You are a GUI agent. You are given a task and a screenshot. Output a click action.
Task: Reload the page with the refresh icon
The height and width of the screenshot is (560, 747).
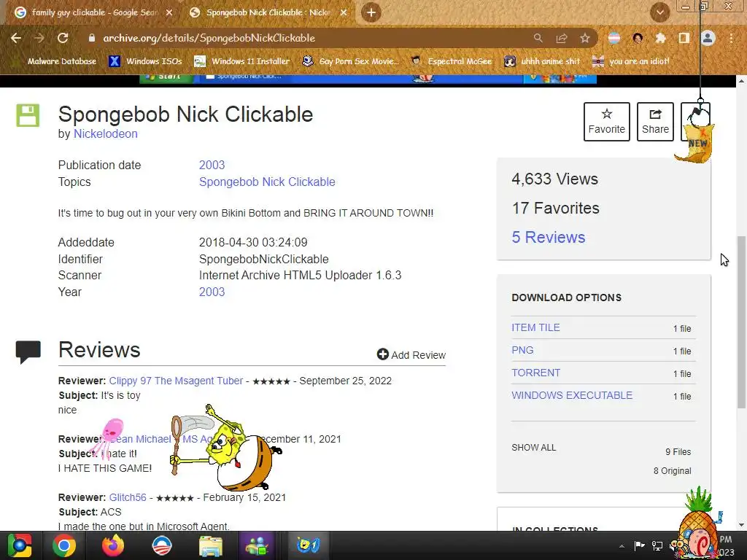(x=63, y=38)
